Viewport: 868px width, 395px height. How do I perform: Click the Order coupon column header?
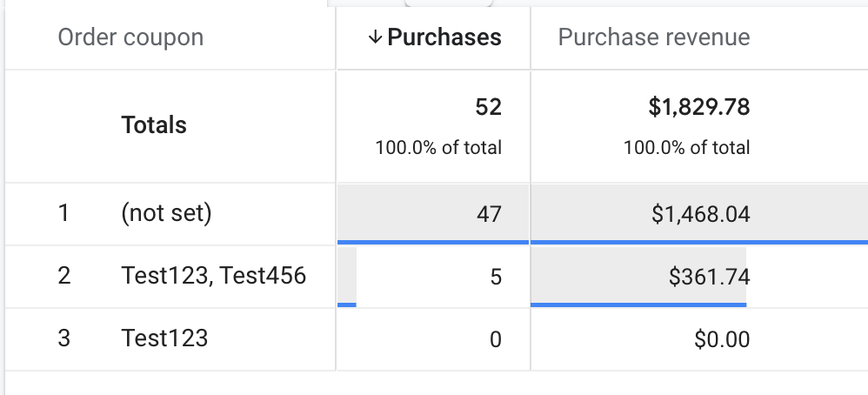[130, 37]
